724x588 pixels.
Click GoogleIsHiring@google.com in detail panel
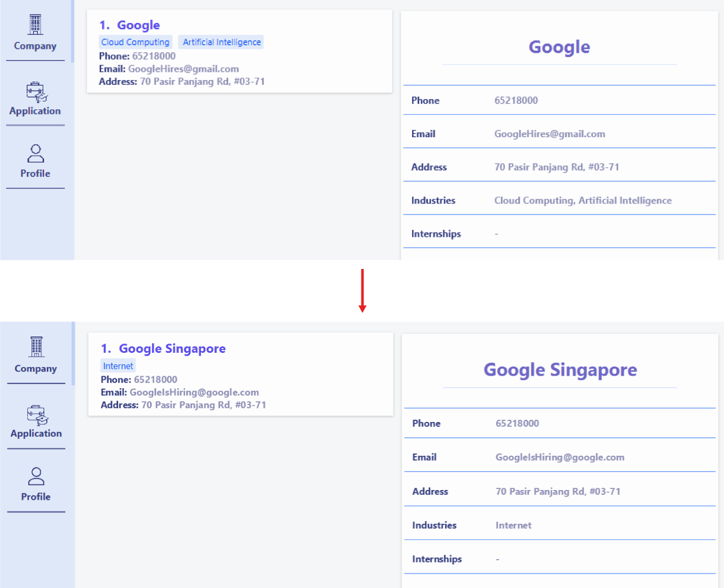pos(560,457)
